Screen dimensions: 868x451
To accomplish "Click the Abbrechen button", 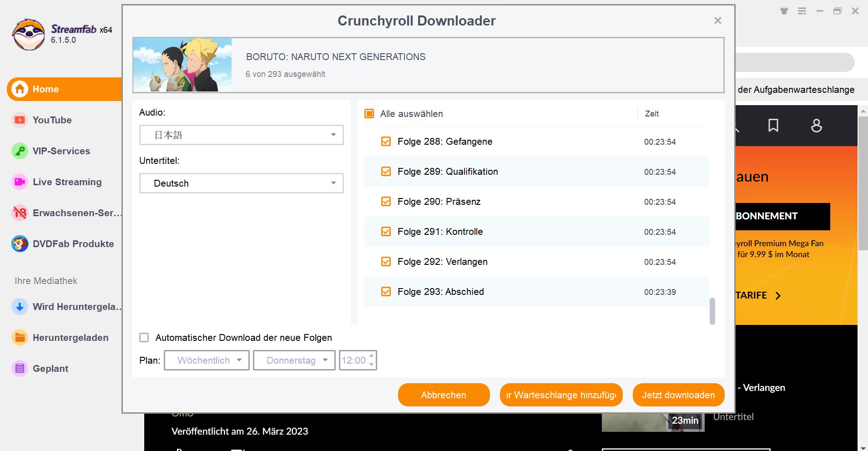I will coord(444,395).
